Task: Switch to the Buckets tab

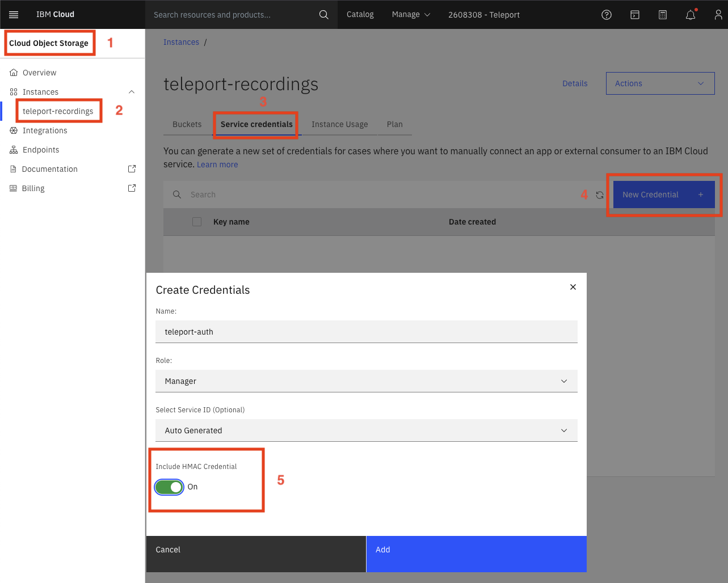Action: point(187,124)
